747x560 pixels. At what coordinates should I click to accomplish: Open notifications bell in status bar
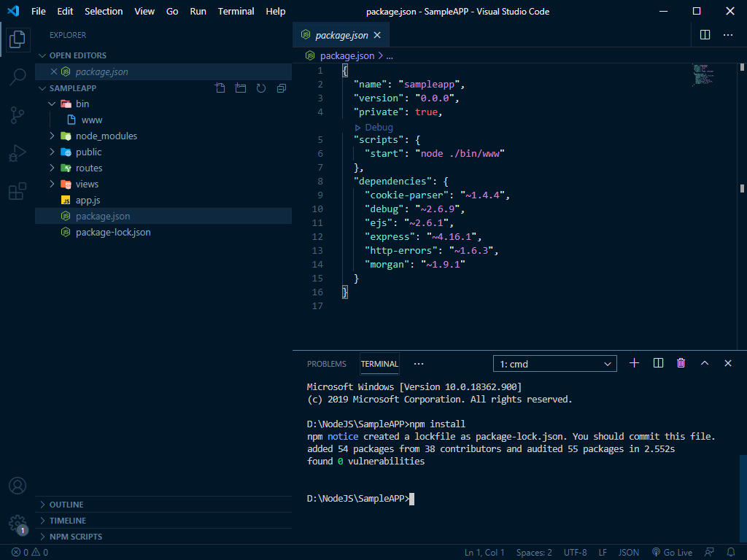(x=731, y=553)
